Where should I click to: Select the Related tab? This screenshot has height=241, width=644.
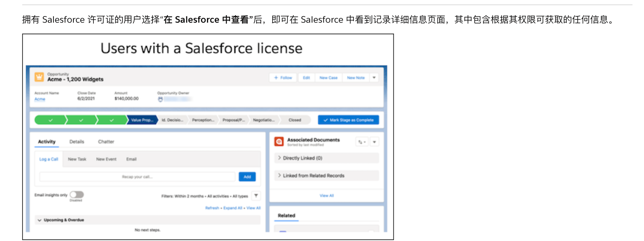[286, 215]
